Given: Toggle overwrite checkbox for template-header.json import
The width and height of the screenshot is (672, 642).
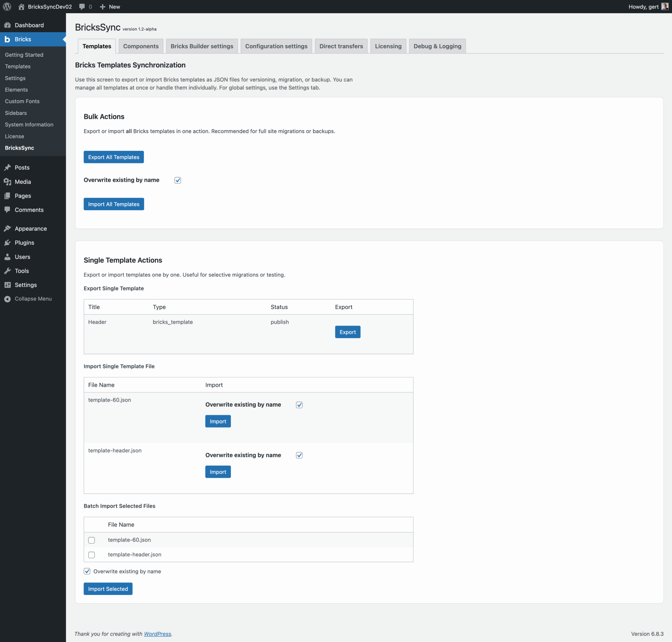Looking at the screenshot, I should point(299,455).
